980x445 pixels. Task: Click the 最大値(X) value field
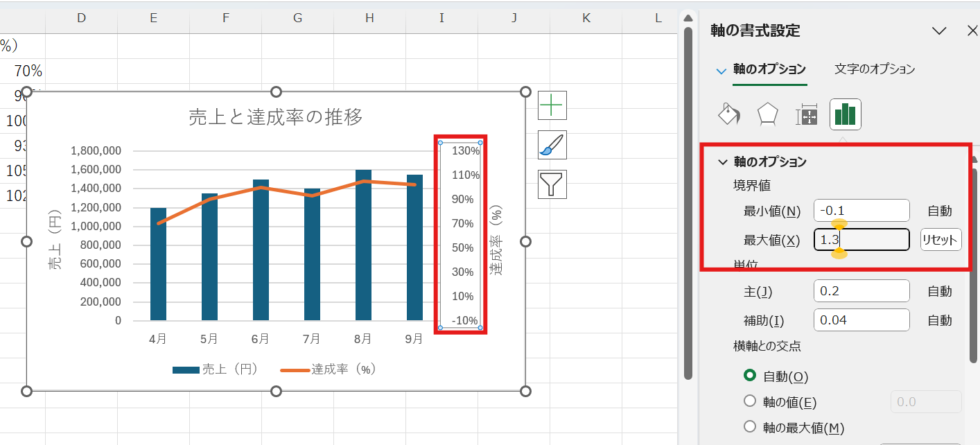pos(861,239)
